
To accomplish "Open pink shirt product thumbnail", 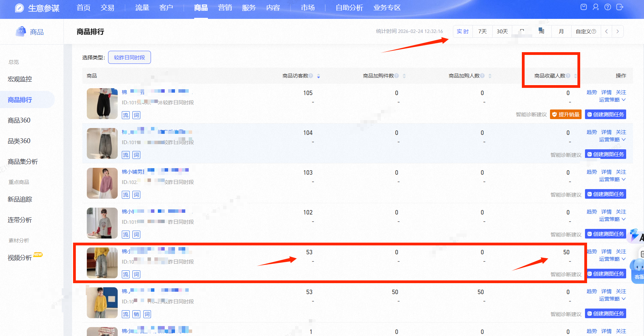I will (x=102, y=183).
